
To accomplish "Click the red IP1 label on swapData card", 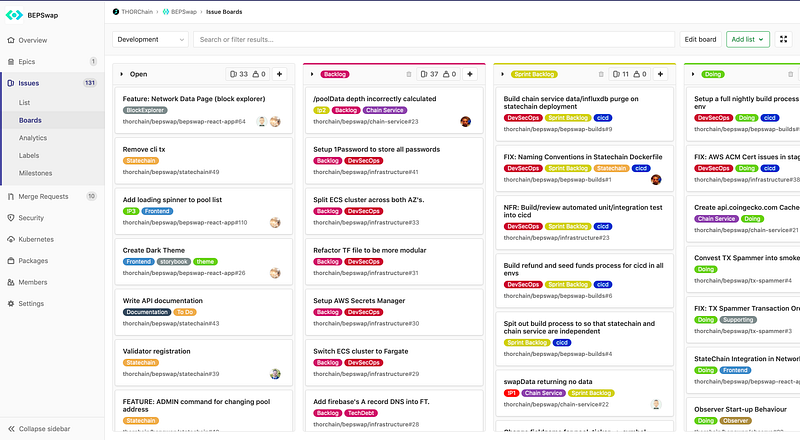I will point(511,393).
